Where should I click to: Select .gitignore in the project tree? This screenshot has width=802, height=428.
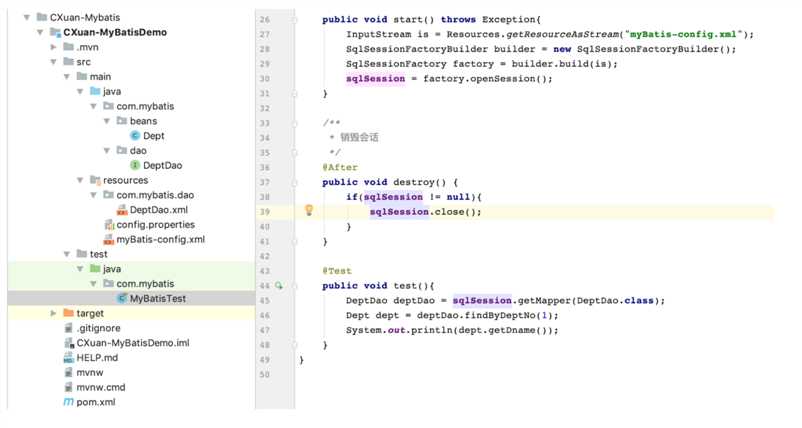[x=99, y=328]
